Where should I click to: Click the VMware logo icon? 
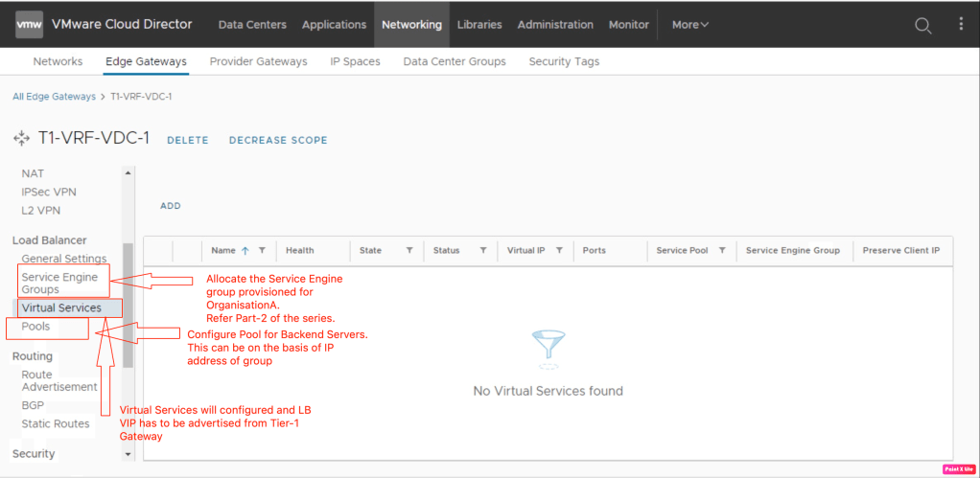point(29,24)
